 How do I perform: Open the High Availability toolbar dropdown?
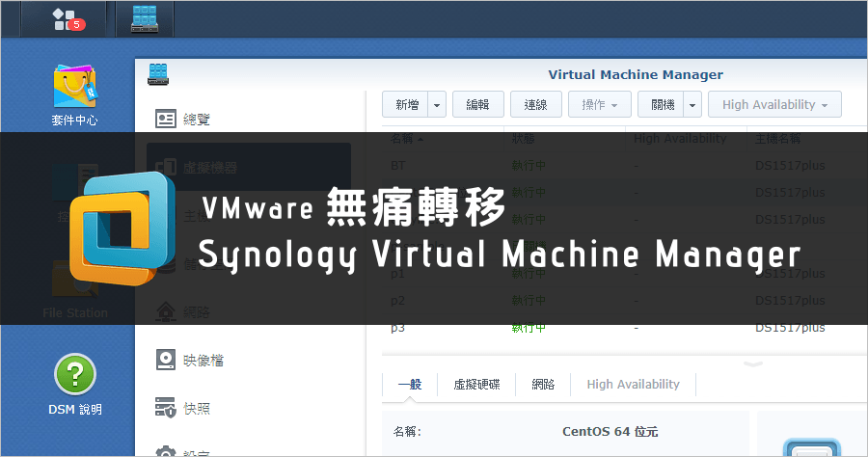tap(774, 104)
